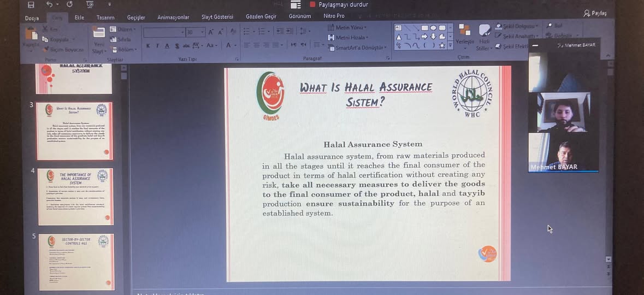
Task: Open SmartArt'a Dönüştür dropdown
Action: point(357,48)
